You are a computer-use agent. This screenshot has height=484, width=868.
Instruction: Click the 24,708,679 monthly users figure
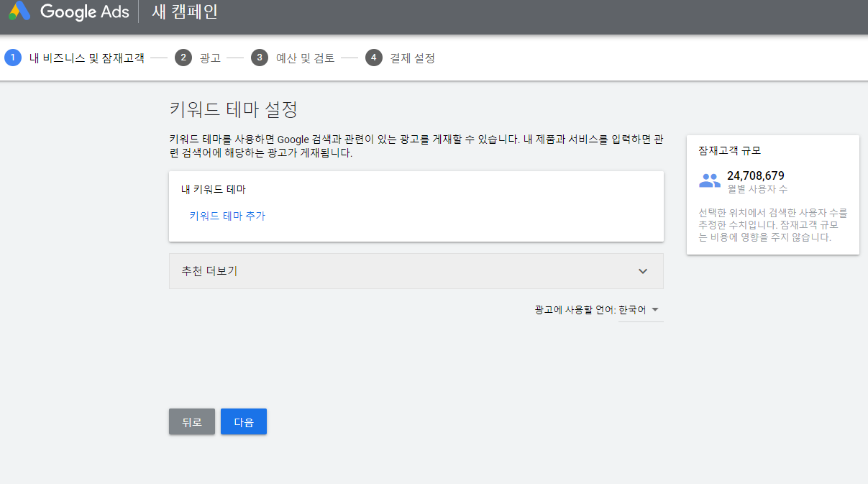756,175
